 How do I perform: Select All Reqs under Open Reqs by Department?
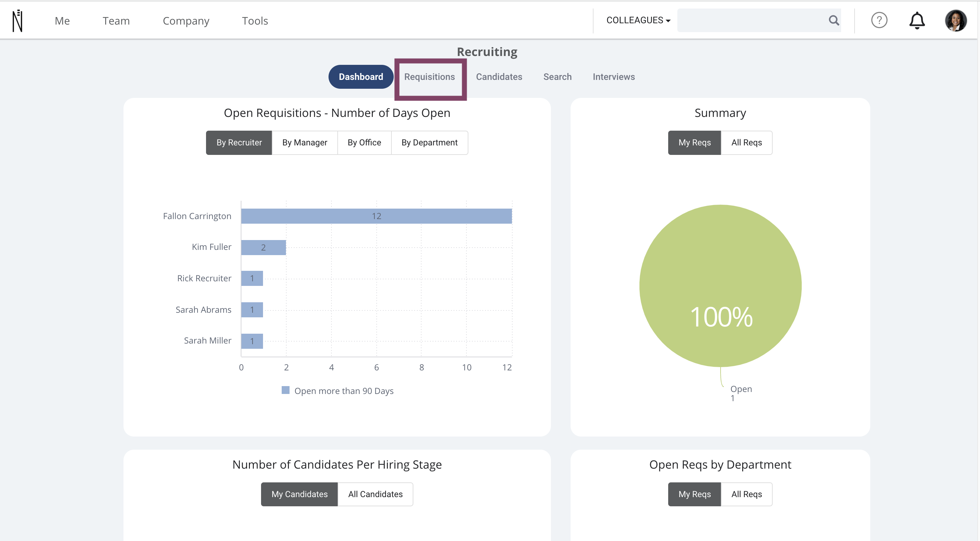pyautogui.click(x=746, y=494)
